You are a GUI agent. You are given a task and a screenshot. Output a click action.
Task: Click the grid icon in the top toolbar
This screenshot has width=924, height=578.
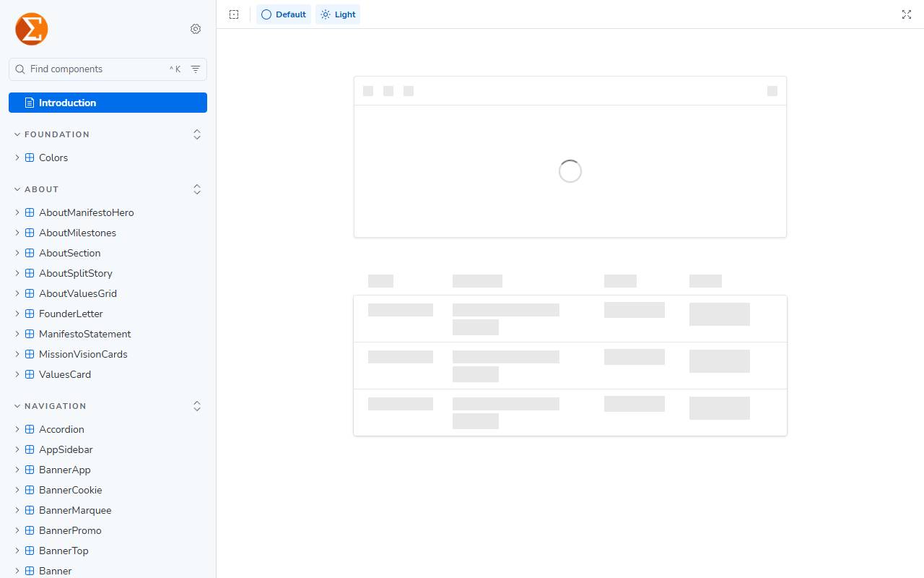[234, 14]
